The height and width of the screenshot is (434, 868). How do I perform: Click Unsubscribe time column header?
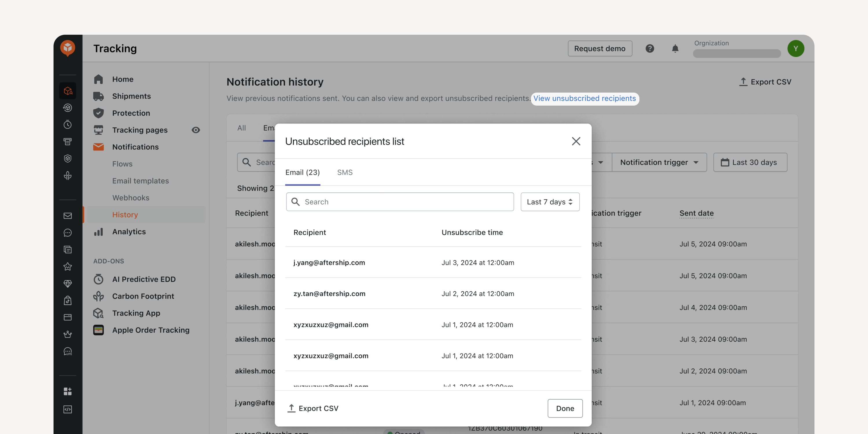[472, 233]
